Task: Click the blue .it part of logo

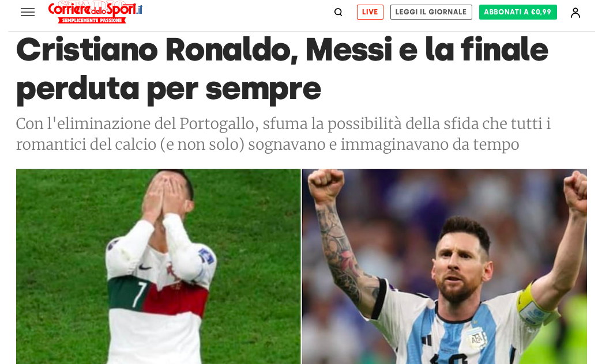Action: click(140, 9)
